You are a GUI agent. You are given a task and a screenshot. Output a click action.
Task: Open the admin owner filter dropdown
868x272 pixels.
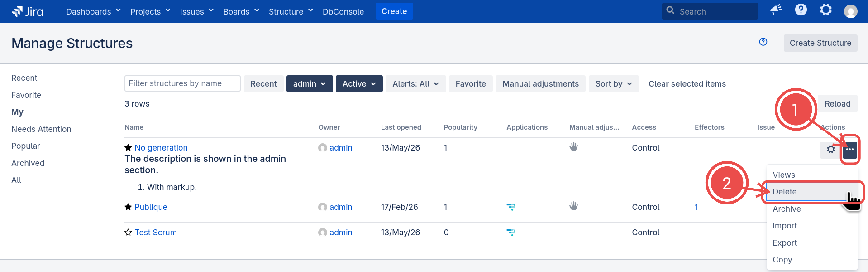click(x=310, y=84)
